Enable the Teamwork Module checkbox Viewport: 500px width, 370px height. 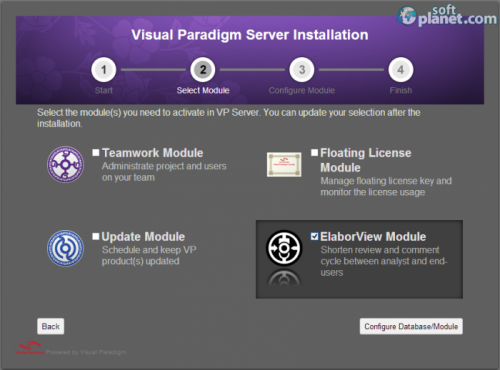[x=96, y=152]
